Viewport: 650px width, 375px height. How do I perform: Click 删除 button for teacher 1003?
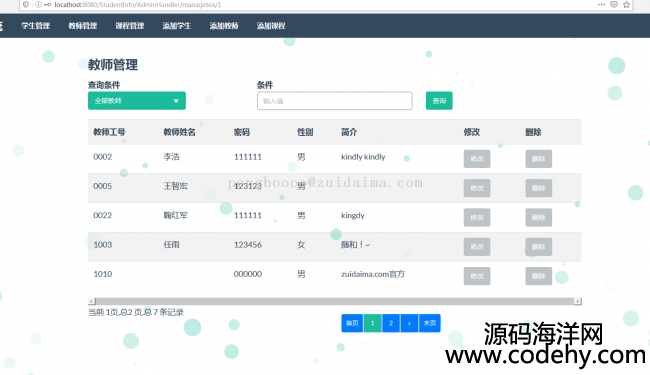point(538,247)
